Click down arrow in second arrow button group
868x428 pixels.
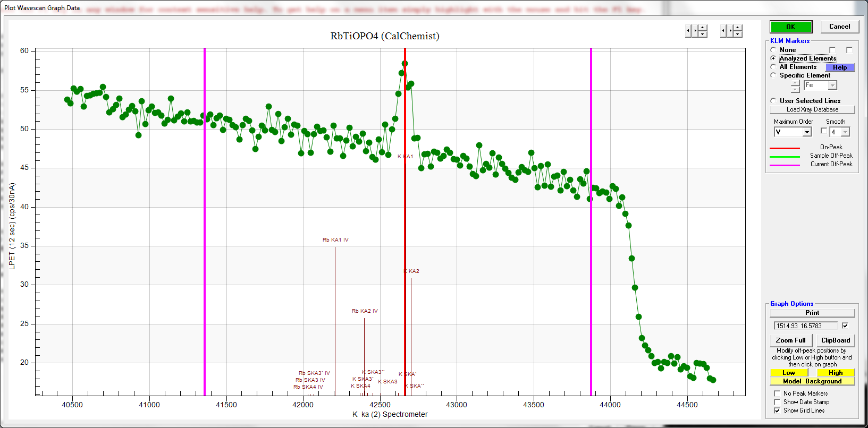[x=738, y=34]
